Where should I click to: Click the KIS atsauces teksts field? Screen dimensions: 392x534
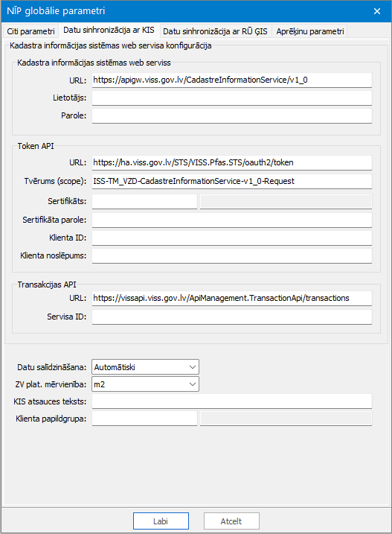[x=232, y=401]
